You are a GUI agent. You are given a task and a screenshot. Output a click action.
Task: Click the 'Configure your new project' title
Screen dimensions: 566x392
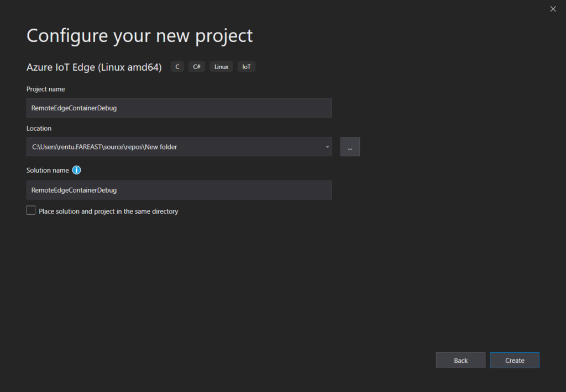coord(139,35)
